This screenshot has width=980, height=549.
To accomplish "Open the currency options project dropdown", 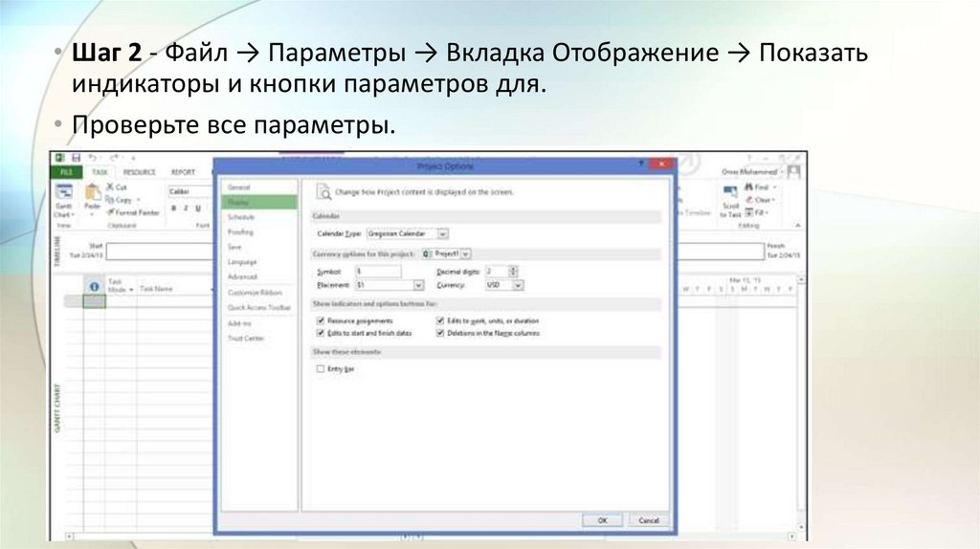I will [x=466, y=253].
